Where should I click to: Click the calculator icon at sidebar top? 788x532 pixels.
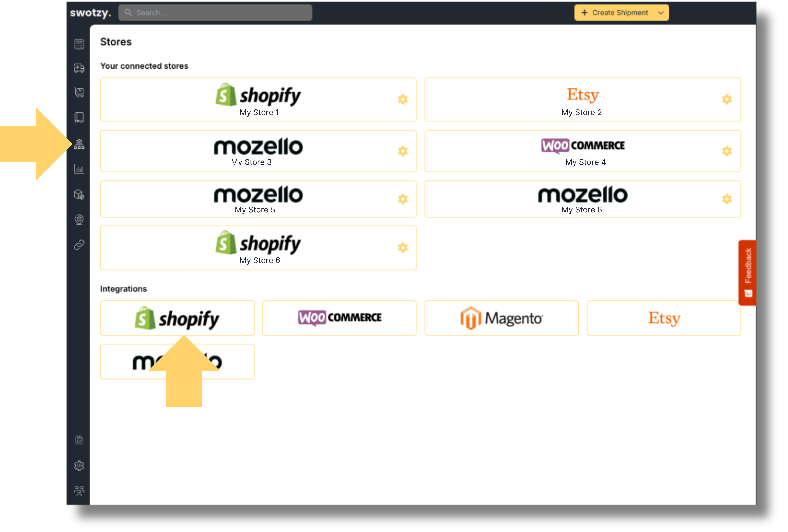(79, 44)
